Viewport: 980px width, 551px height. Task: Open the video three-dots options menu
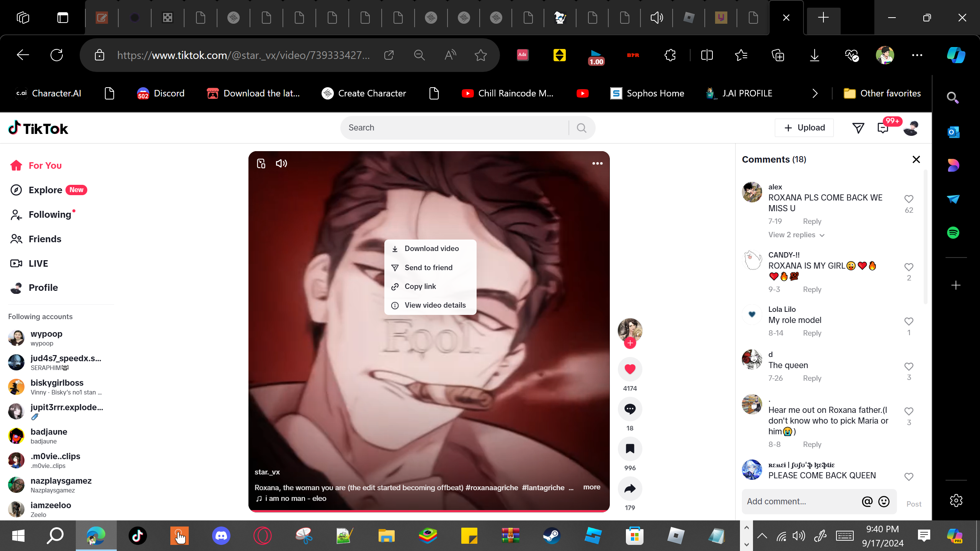[597, 163]
